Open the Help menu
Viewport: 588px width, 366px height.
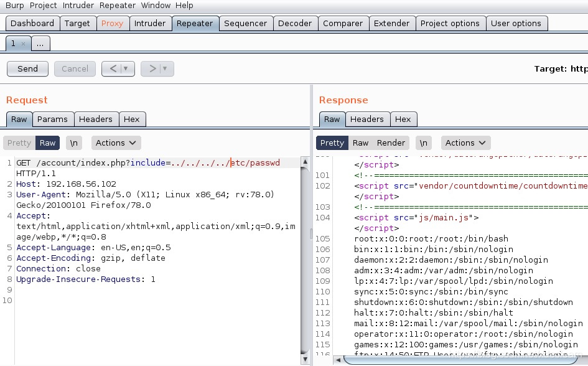point(184,6)
